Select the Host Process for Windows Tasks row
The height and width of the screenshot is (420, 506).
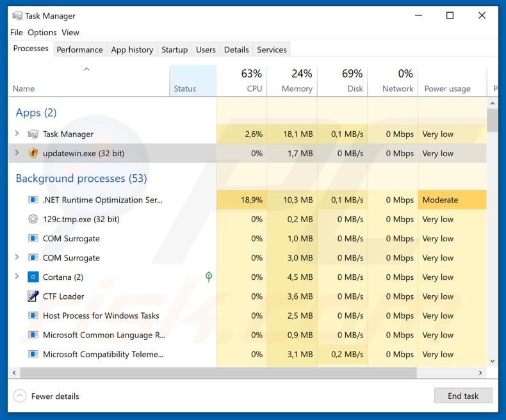coord(247,316)
